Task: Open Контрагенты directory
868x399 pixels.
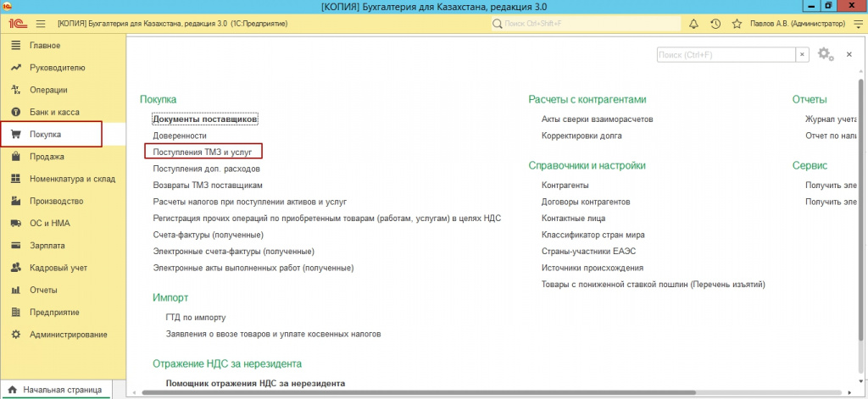Action: pyautogui.click(x=565, y=186)
